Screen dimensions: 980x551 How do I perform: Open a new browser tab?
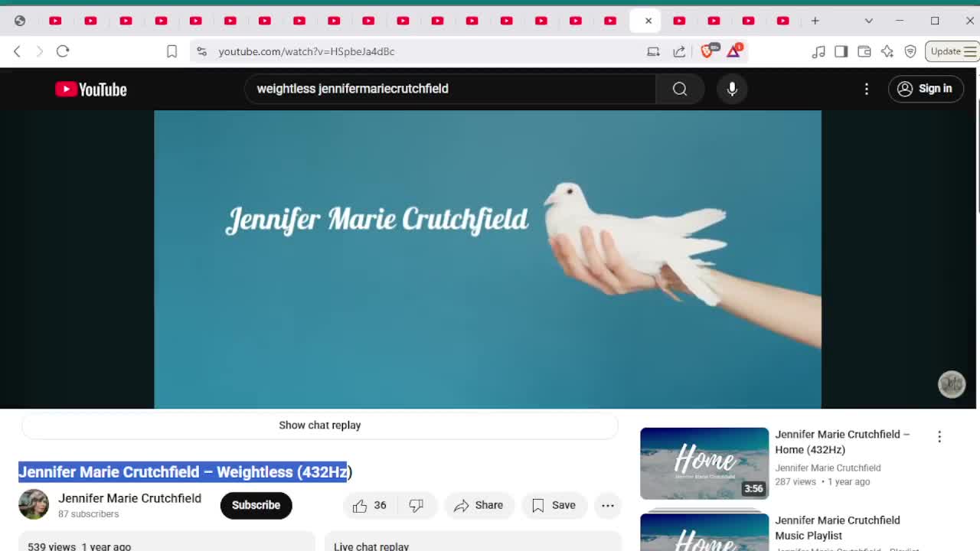tap(815, 21)
